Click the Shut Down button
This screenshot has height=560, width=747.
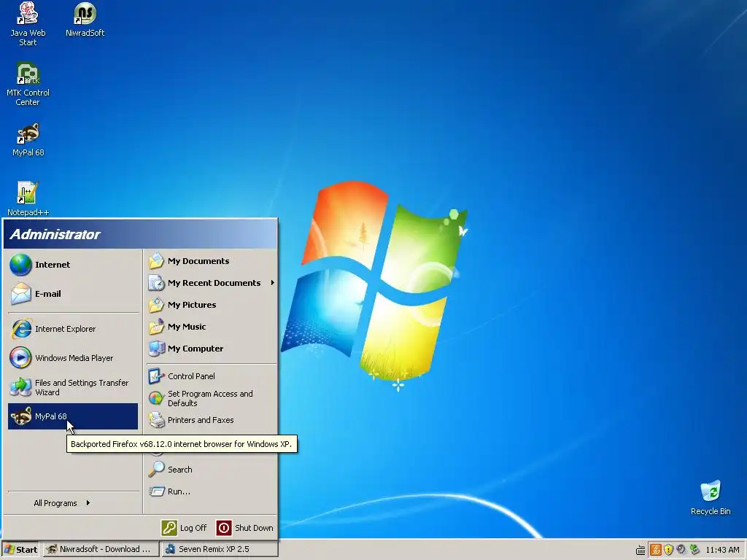tap(245, 528)
